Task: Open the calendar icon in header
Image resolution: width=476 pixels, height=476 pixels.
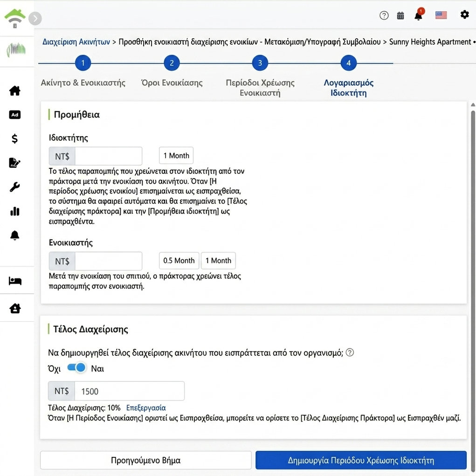Action: [400, 15]
